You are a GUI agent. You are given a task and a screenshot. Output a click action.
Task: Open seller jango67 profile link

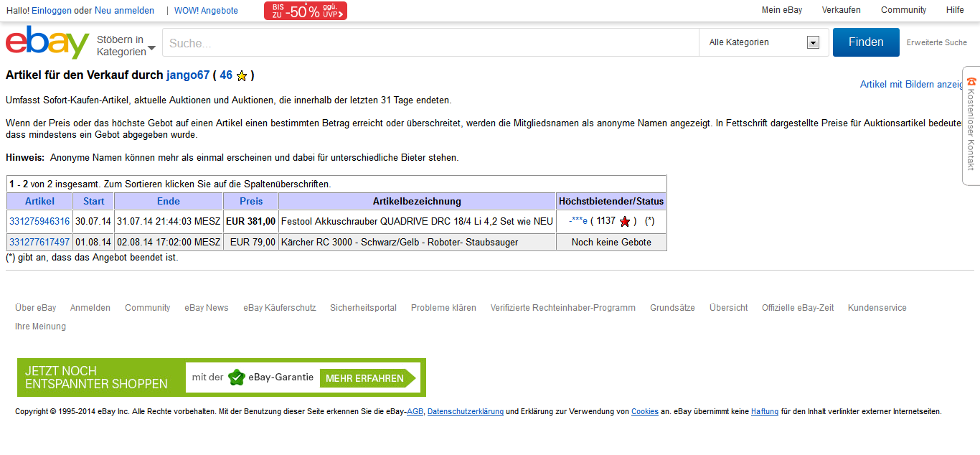click(x=188, y=75)
